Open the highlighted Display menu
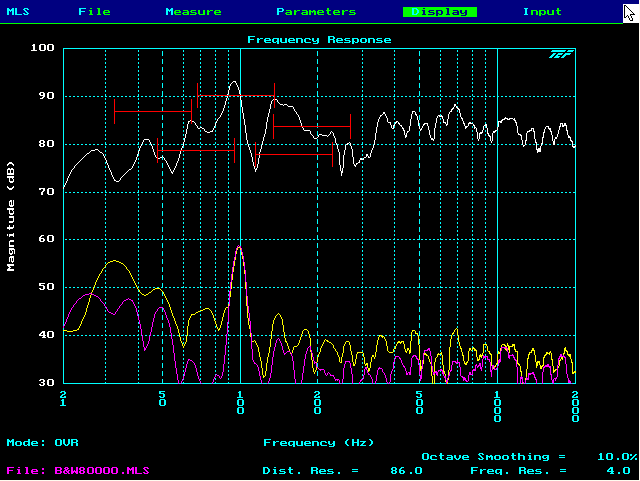This screenshot has width=640, height=481. click(440, 12)
